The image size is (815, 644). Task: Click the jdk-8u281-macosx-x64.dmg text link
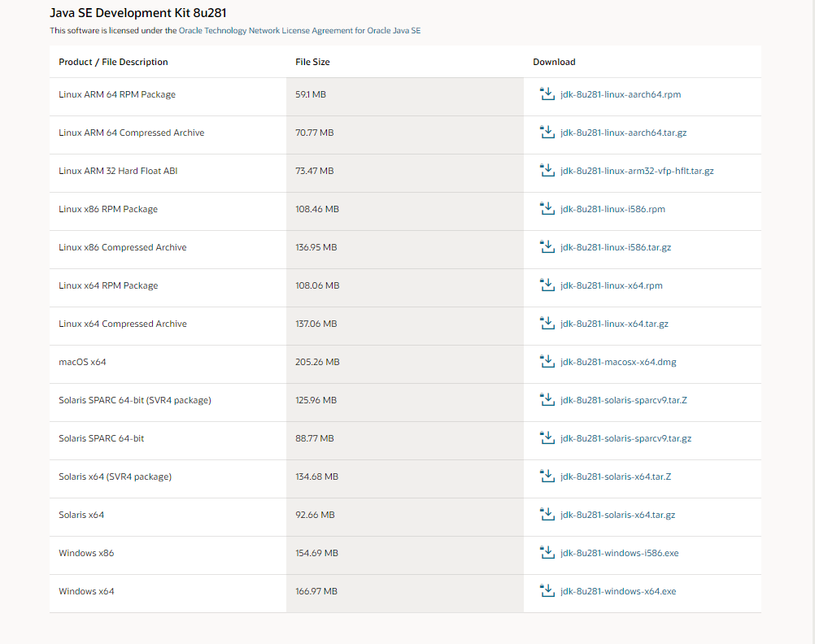(618, 362)
